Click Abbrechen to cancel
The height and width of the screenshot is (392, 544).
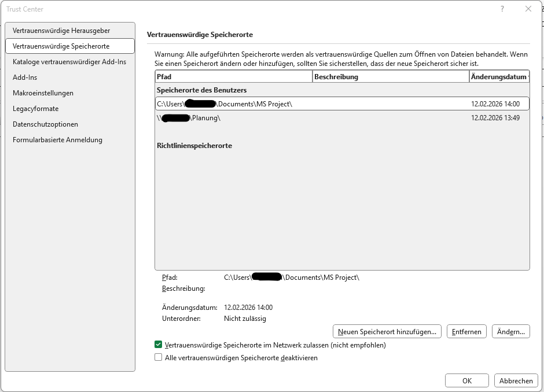pos(516,380)
